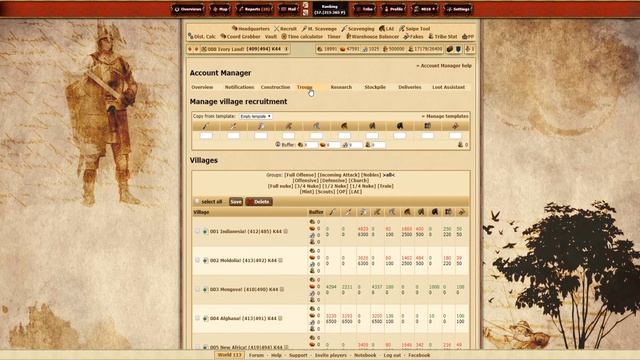Open the Tribe top menu
Image resolution: width=640 pixels, height=360 pixels.
pos(364,9)
